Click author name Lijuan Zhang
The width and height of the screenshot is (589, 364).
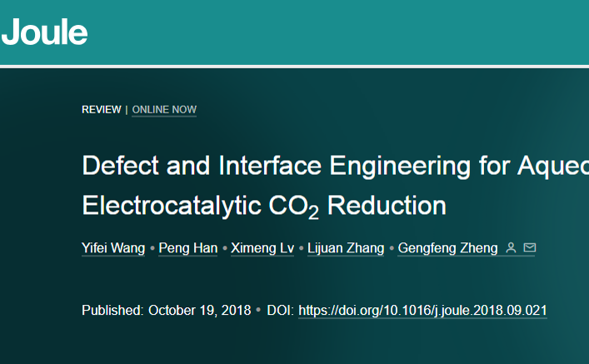346,248
